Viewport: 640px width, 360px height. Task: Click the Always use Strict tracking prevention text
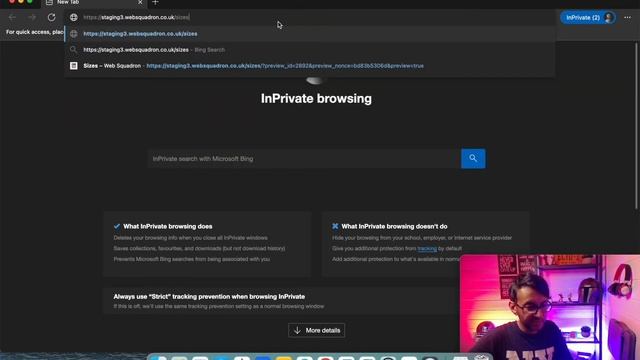[209, 297]
